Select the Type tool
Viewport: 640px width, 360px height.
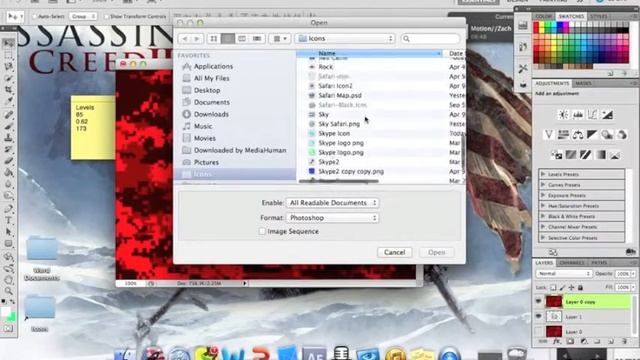8,220
